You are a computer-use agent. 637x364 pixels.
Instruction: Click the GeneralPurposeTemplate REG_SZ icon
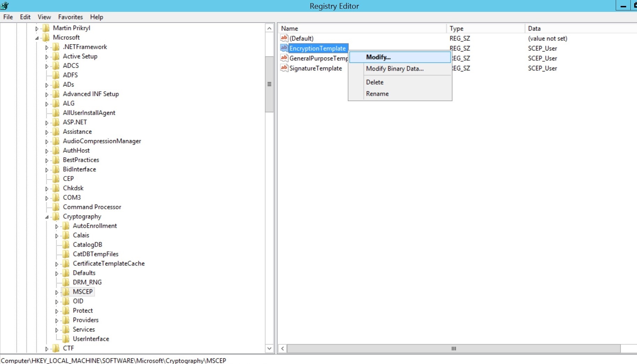pyautogui.click(x=284, y=58)
